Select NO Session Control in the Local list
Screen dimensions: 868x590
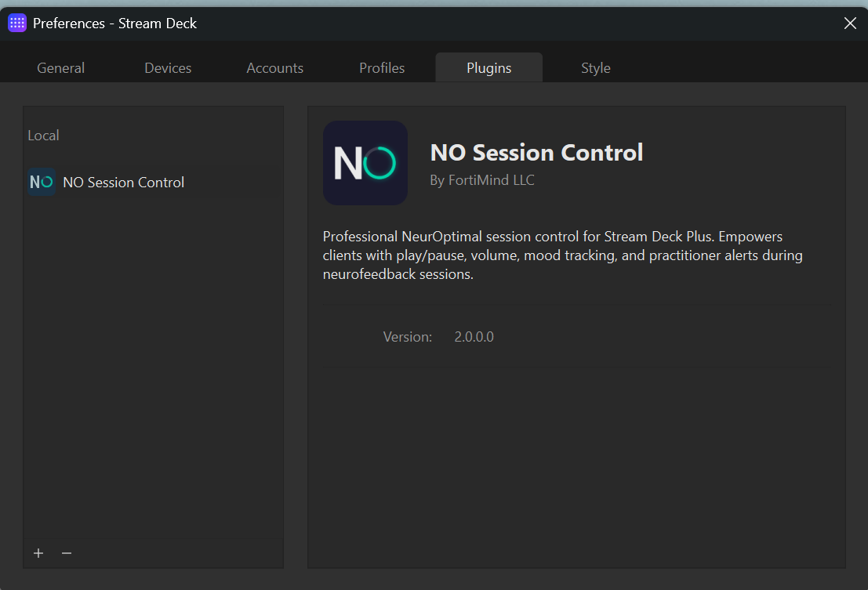(x=123, y=181)
